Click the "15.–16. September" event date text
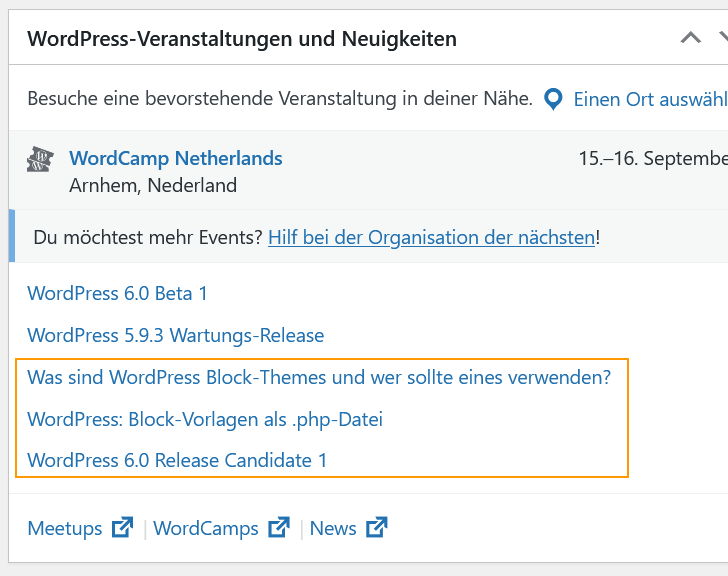The width and height of the screenshot is (728, 576). coord(653,158)
